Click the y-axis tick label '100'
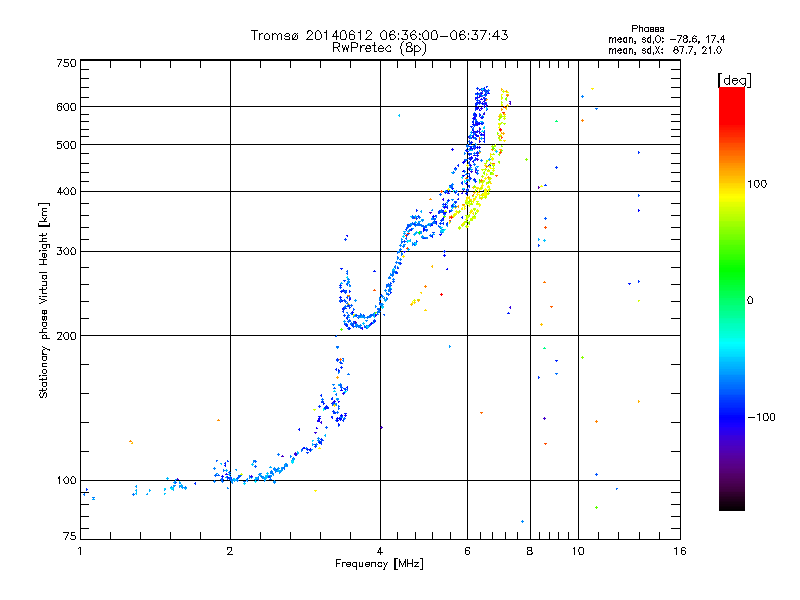This screenshot has width=800, height=600. pyautogui.click(x=66, y=481)
